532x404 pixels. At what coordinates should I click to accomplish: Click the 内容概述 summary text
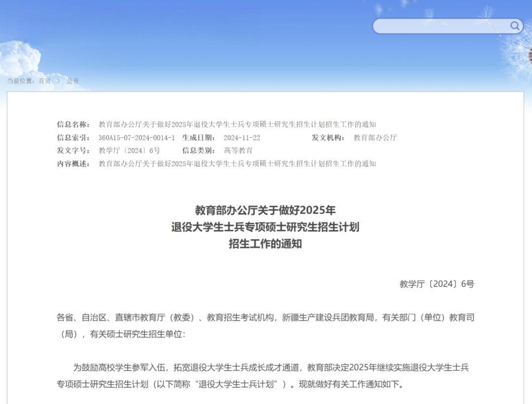tap(237, 164)
